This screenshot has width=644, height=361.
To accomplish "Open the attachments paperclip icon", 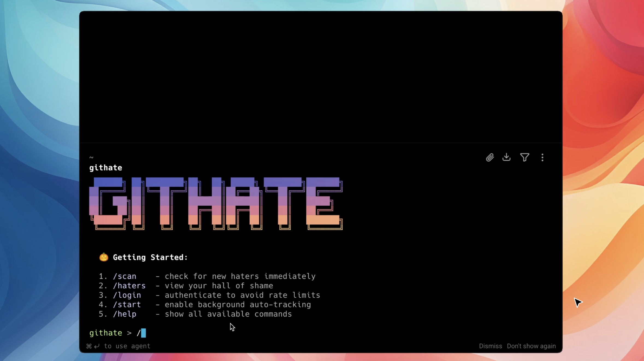I will pos(490,157).
